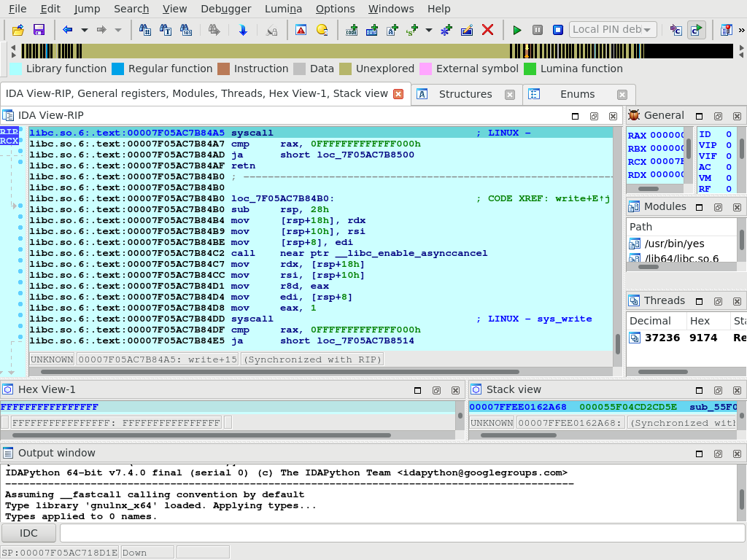
Task: Click the blue jump back arrow
Action: point(68,30)
